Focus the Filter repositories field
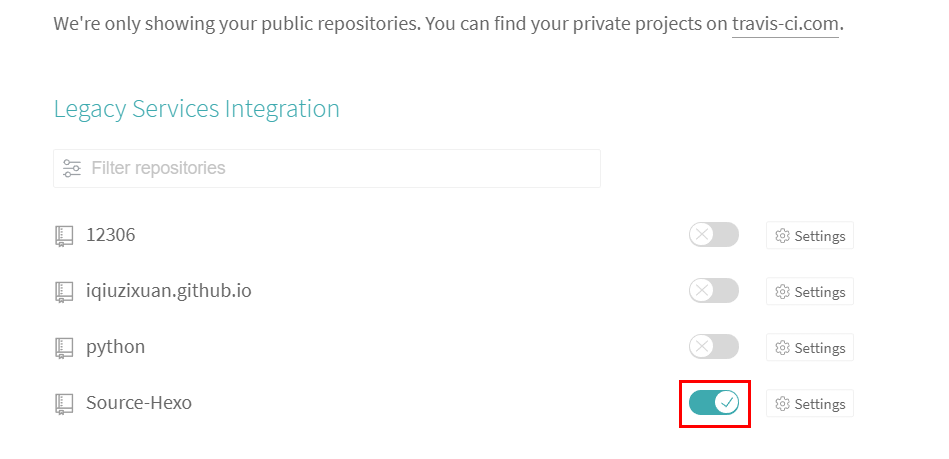The height and width of the screenshot is (459, 949). pyautogui.click(x=340, y=168)
